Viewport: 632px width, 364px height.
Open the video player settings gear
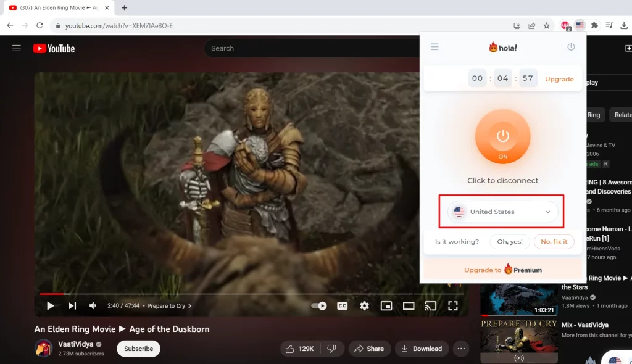(x=364, y=305)
